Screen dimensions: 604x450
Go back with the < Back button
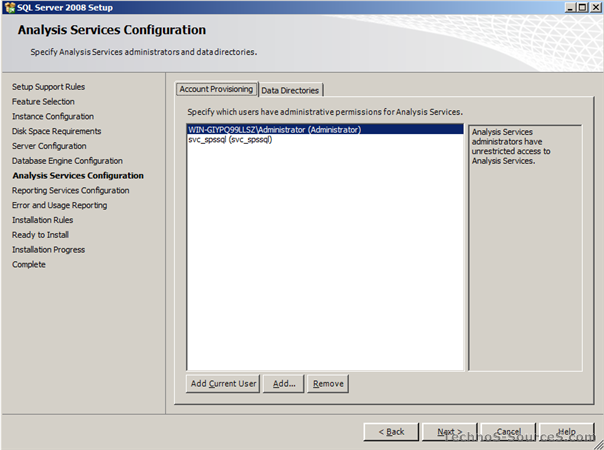[391, 432]
